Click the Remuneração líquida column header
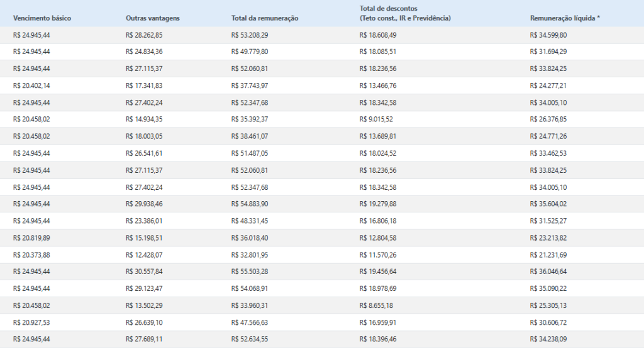 [565, 18]
